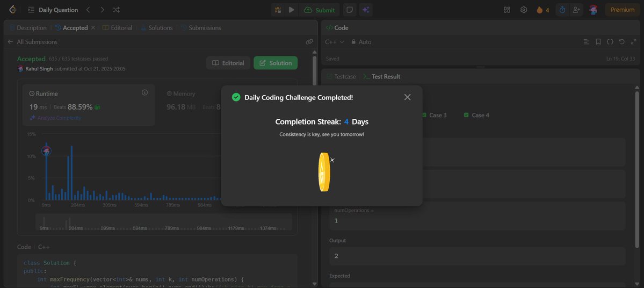Click the spinning gold coin
Screen dimensions: 644x288
(x=324, y=172)
